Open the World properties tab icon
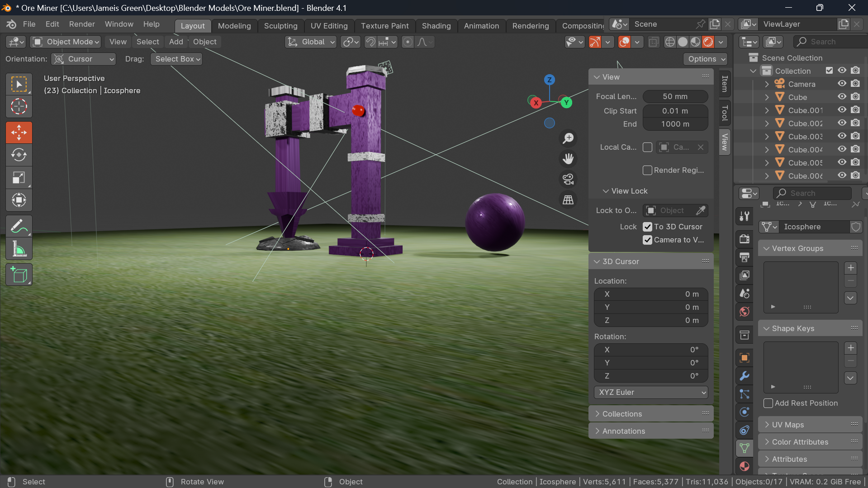The height and width of the screenshot is (488, 868). click(745, 311)
